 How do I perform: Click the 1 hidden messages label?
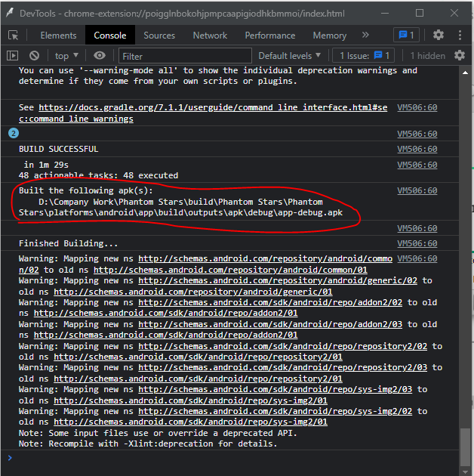pyautogui.click(x=428, y=56)
